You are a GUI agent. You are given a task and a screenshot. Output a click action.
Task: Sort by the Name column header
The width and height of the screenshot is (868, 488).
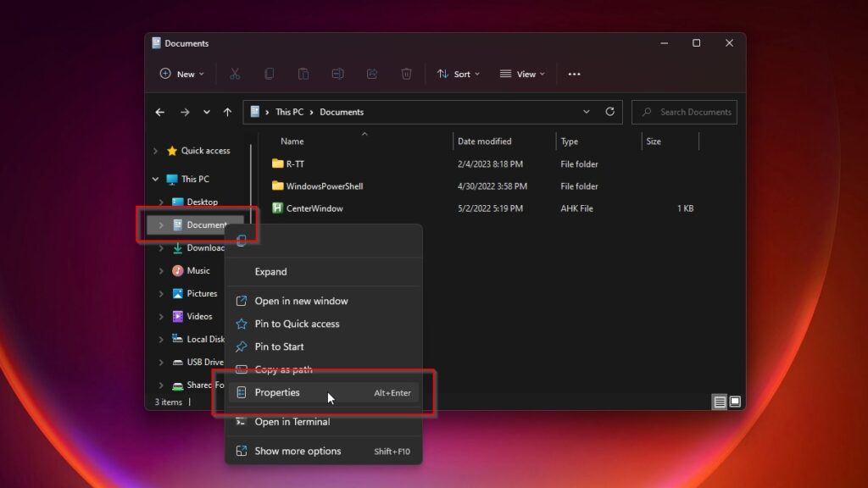pos(292,141)
